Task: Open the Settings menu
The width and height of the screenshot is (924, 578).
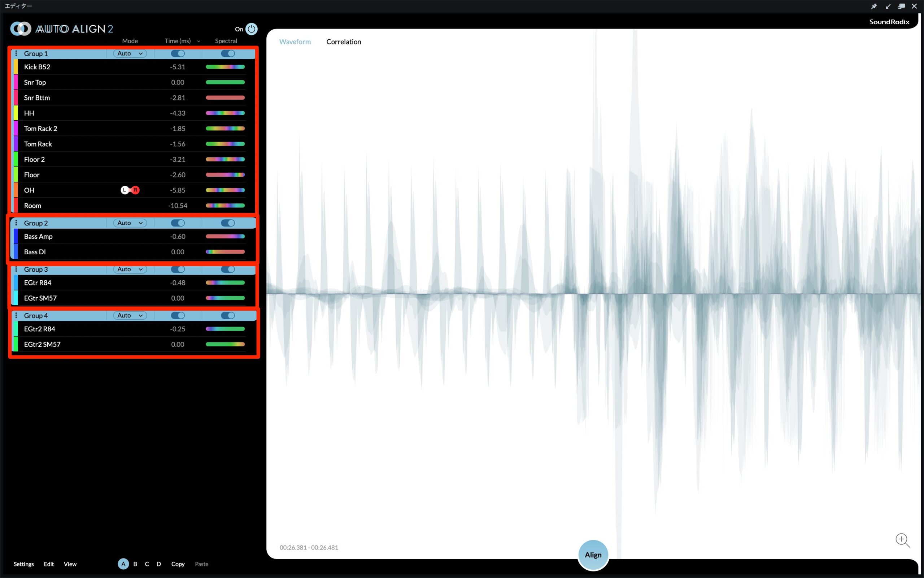Action: [x=24, y=564]
